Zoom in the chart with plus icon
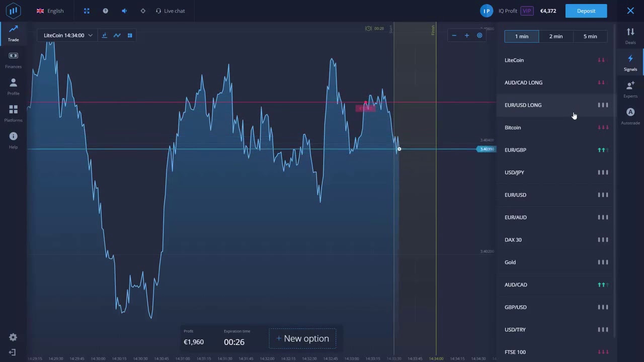 (466, 35)
